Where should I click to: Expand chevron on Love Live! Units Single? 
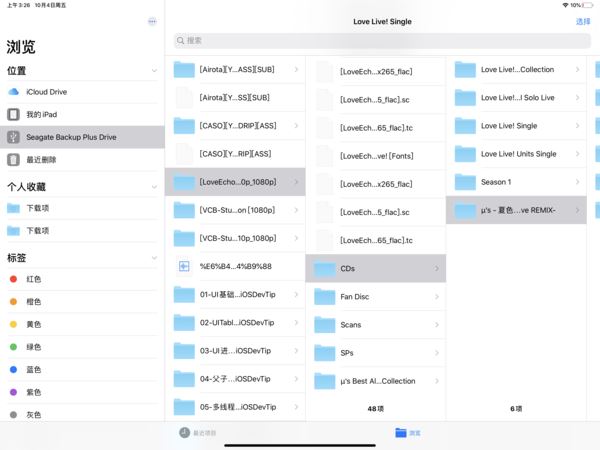pos(577,154)
